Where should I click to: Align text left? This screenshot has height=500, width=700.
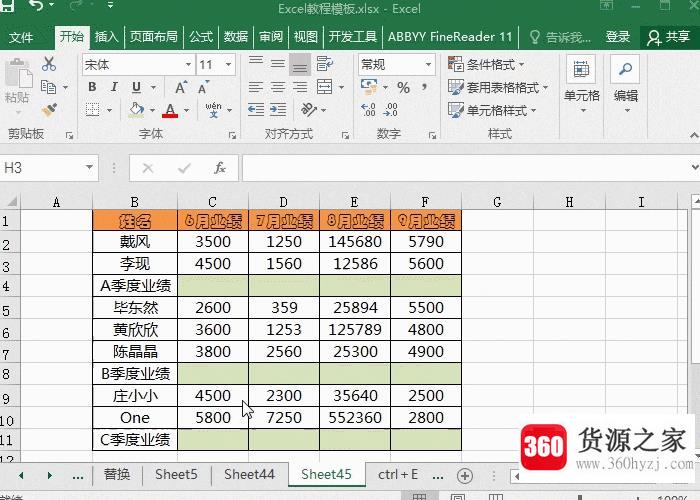(256, 87)
